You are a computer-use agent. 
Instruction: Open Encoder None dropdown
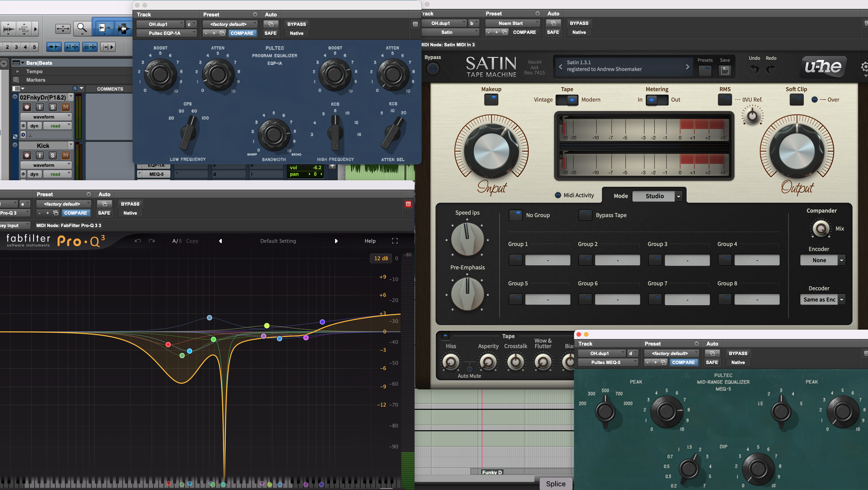click(x=822, y=260)
